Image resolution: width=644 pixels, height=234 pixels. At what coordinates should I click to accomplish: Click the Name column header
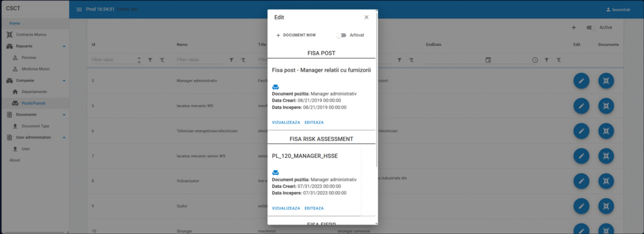coord(182,44)
